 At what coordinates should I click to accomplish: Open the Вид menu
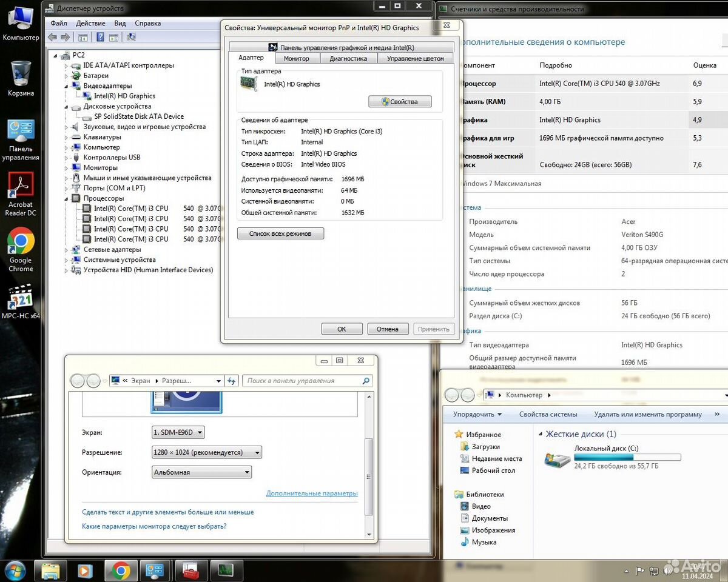coord(120,23)
